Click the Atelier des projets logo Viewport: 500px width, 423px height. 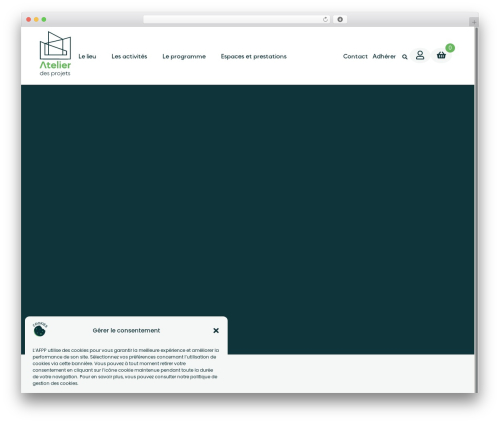click(x=55, y=54)
